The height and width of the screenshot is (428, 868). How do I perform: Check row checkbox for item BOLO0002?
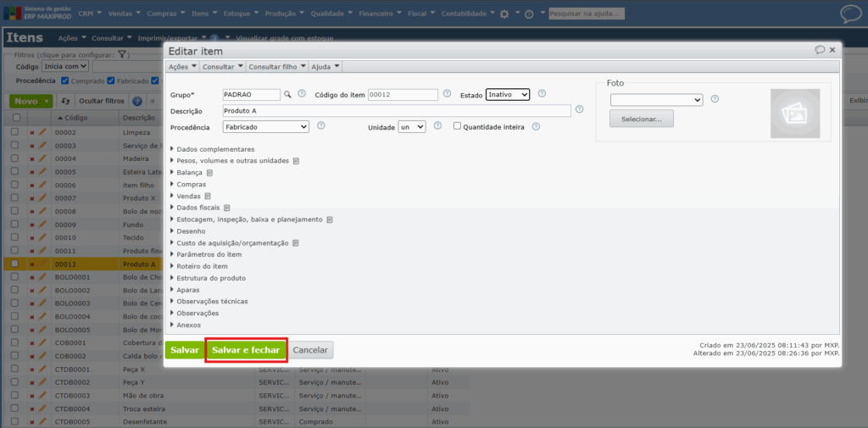tap(15, 290)
